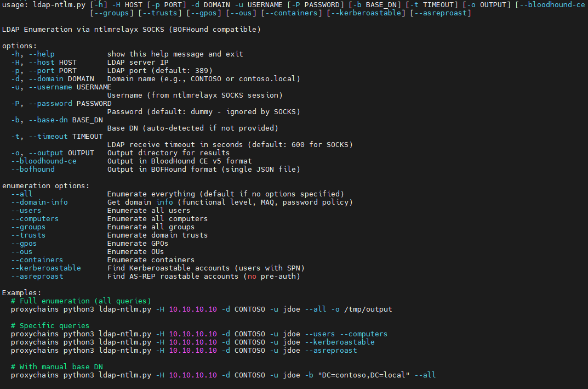The width and height of the screenshot is (588, 389).
Task: Click 'LDAP port (default: 389)' description
Action: (160, 71)
